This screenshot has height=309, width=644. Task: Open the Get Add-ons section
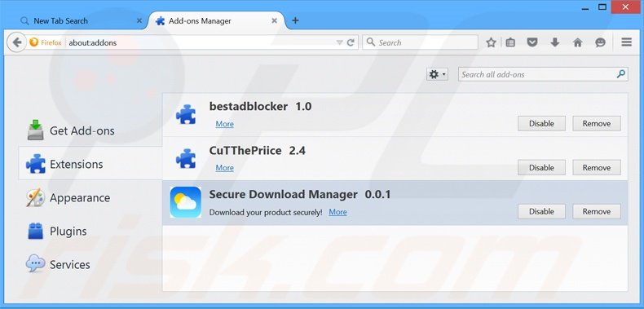point(90,130)
